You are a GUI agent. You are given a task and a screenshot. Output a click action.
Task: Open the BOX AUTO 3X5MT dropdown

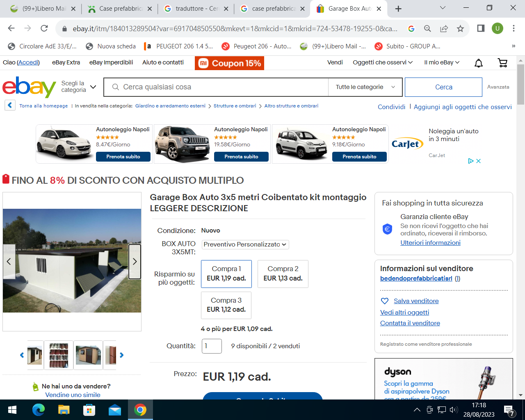coord(245,244)
